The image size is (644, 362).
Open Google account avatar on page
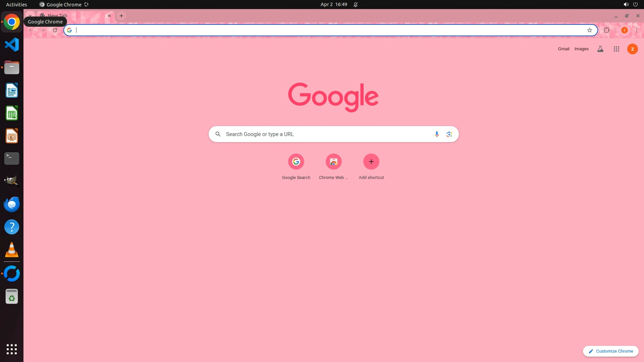(632, 49)
